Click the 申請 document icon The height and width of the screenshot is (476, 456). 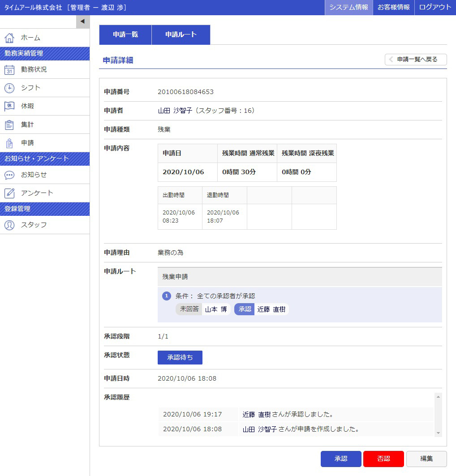(x=9, y=143)
